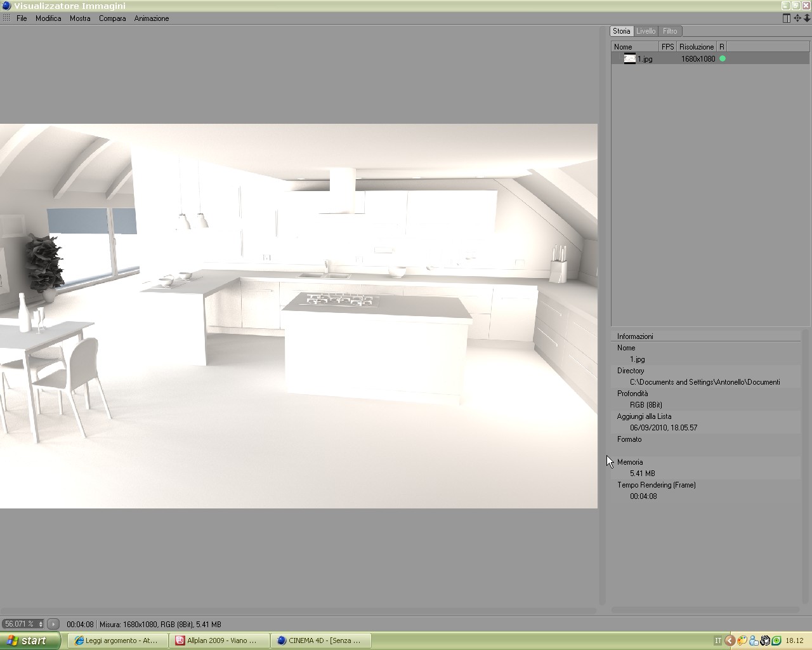The width and height of the screenshot is (812, 650).
Task: Sort list by the Risoluzione column header
Action: pyautogui.click(x=697, y=46)
